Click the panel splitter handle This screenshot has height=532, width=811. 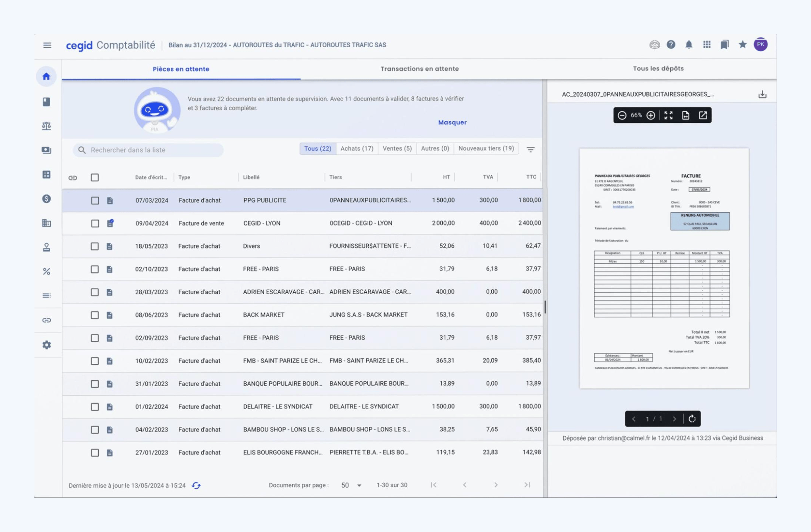[x=545, y=307]
